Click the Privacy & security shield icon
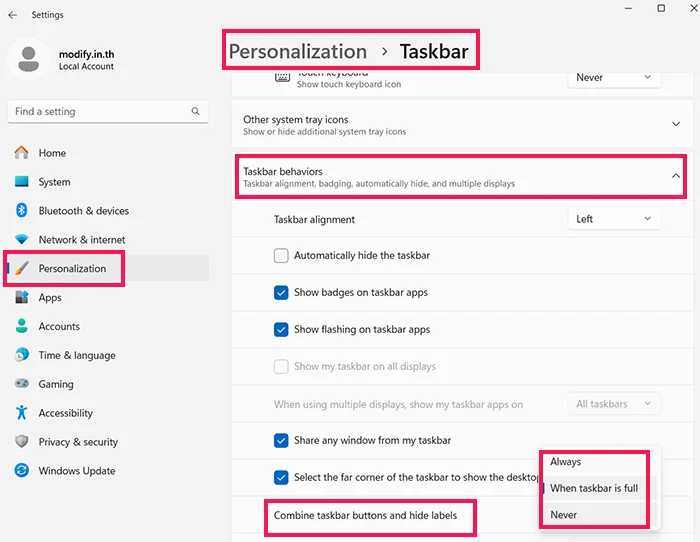The height and width of the screenshot is (542, 700). (21, 442)
